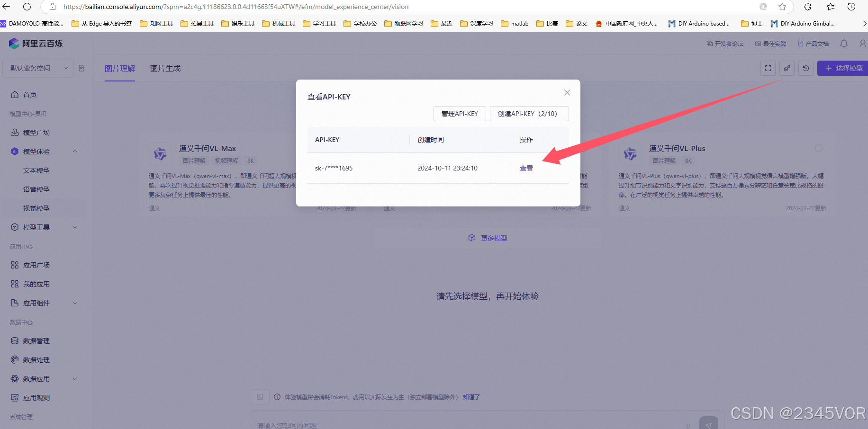Viewport: 868px width, 429px height.
Task: Click the API key text sk-7****1695
Action: [334, 168]
